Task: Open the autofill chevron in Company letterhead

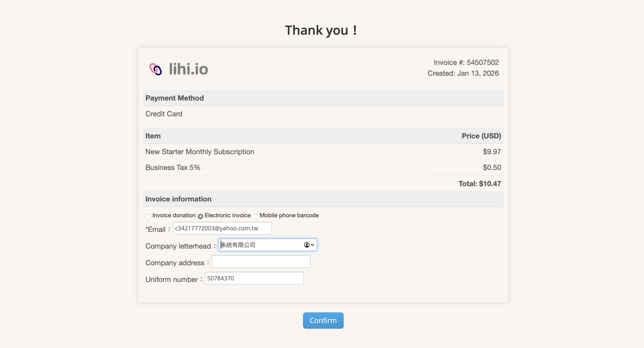Action: [x=312, y=245]
